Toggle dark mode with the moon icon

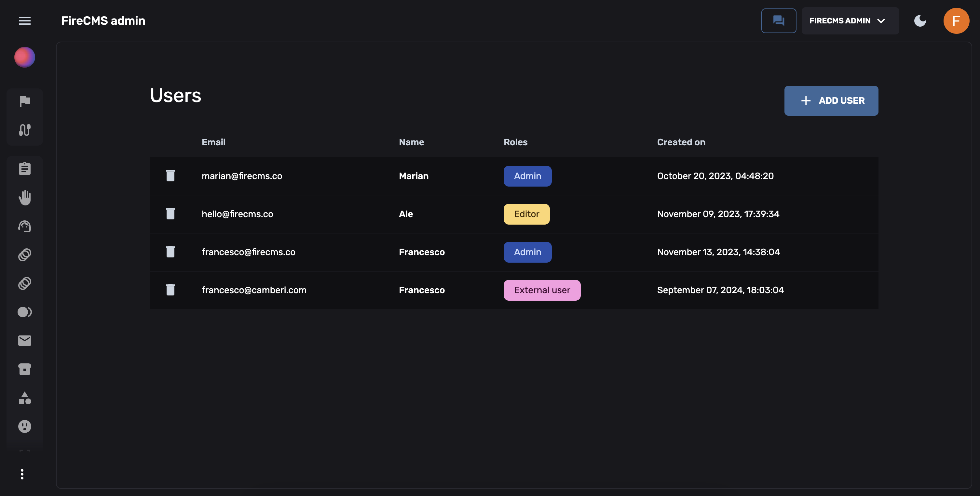(x=920, y=20)
